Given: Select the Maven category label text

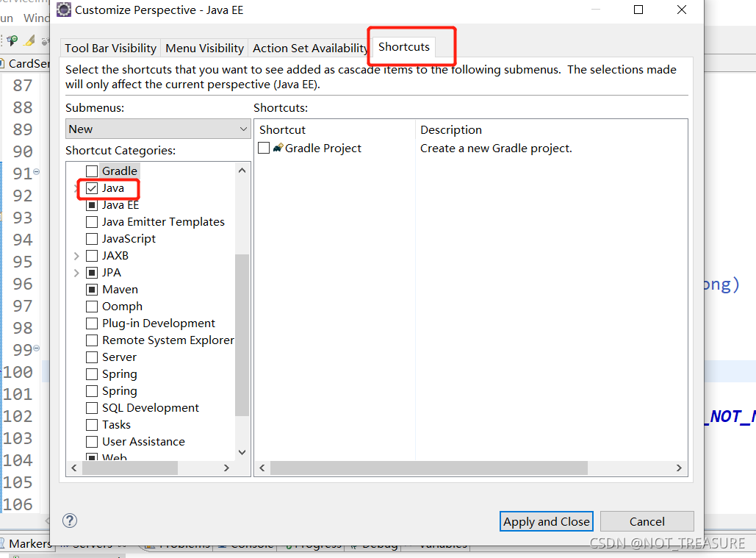Looking at the screenshot, I should pos(119,289).
